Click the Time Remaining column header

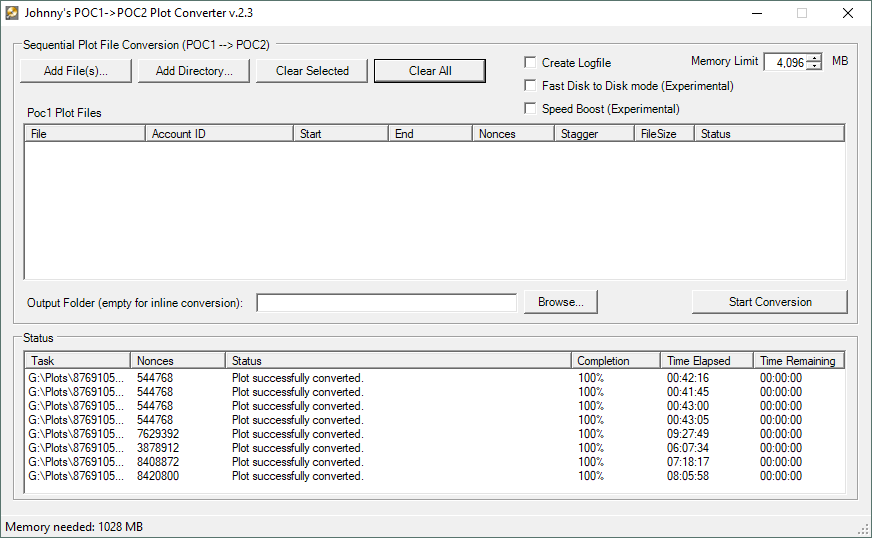[799, 361]
